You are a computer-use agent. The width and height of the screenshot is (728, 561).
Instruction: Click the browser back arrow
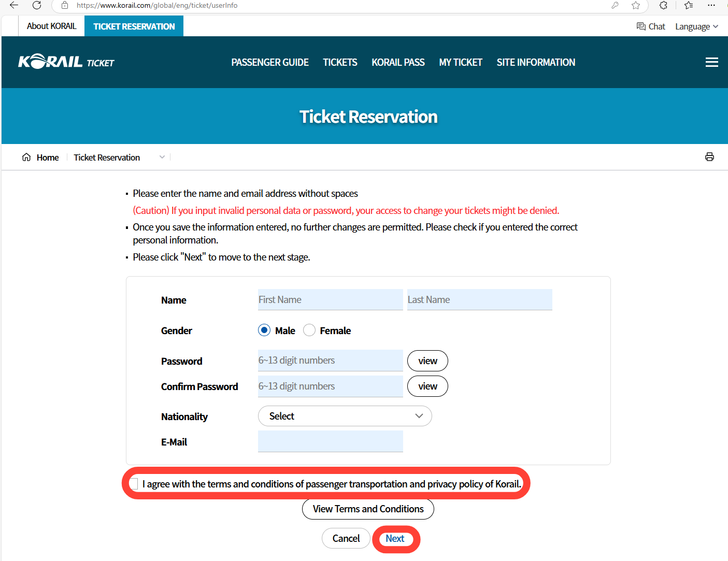click(14, 5)
